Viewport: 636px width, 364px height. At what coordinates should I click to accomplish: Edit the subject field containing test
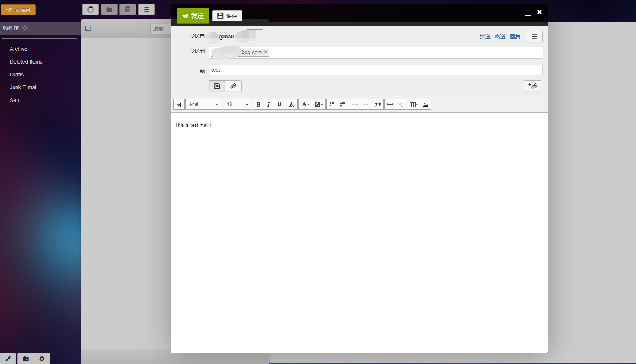coord(376,70)
